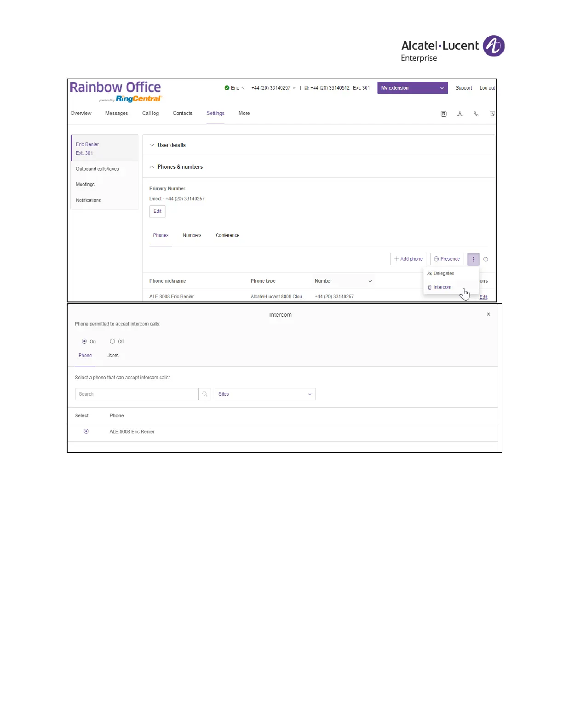The image size is (563, 728).
Task: Close the Intercom dialog
Action: pyautogui.click(x=488, y=314)
